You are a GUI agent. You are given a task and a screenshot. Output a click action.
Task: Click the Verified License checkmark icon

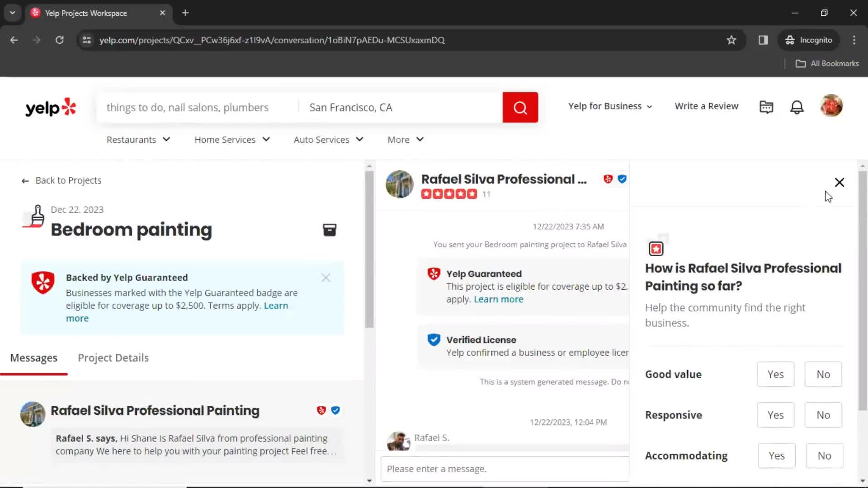click(x=434, y=340)
